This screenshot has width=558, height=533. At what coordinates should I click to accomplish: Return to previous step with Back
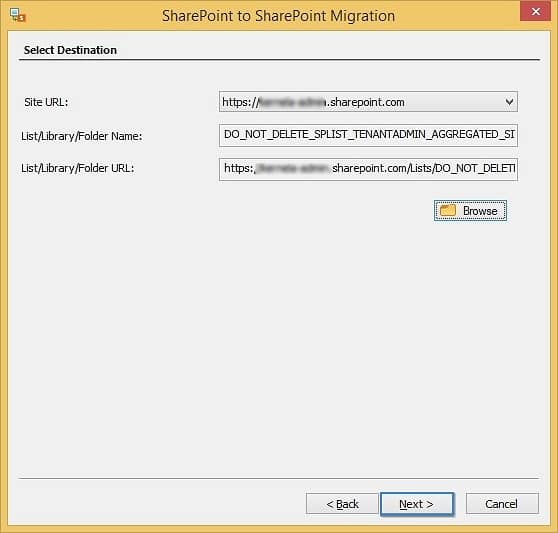[x=342, y=504]
